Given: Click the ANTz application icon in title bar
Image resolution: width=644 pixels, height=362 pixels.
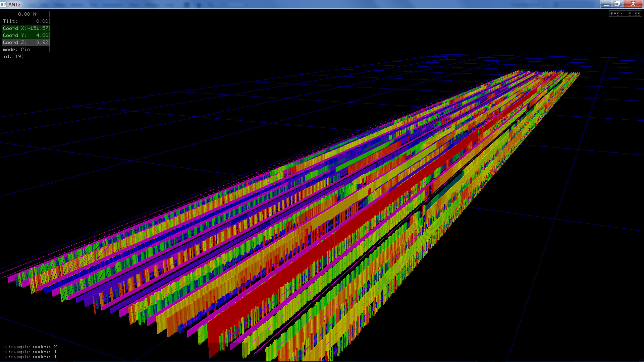Looking at the screenshot, I should [3, 4].
